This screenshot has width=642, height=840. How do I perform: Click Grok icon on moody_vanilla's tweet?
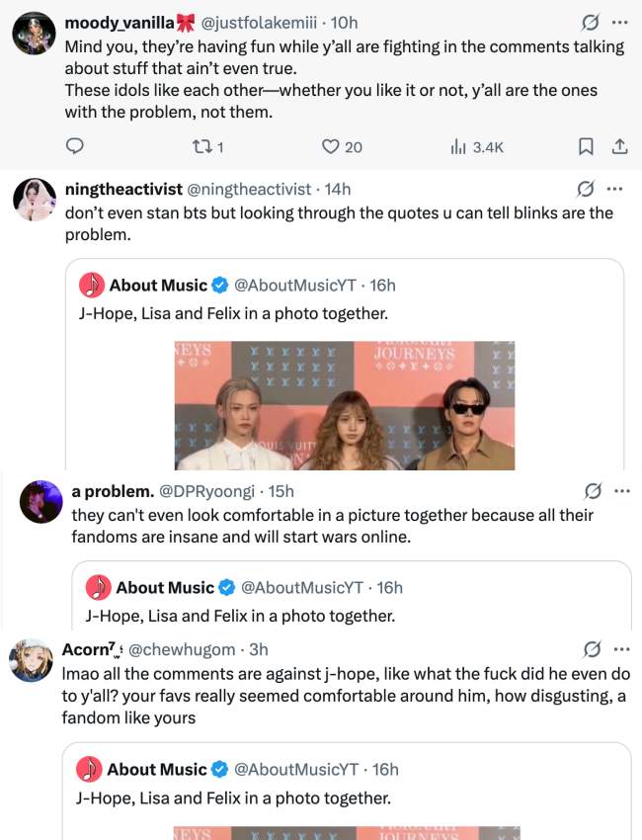pos(590,22)
